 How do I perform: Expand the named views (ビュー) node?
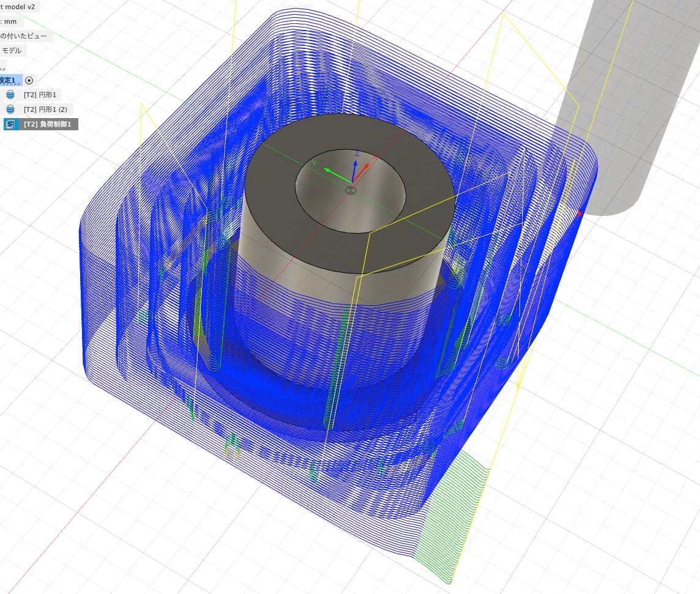pos(24,36)
